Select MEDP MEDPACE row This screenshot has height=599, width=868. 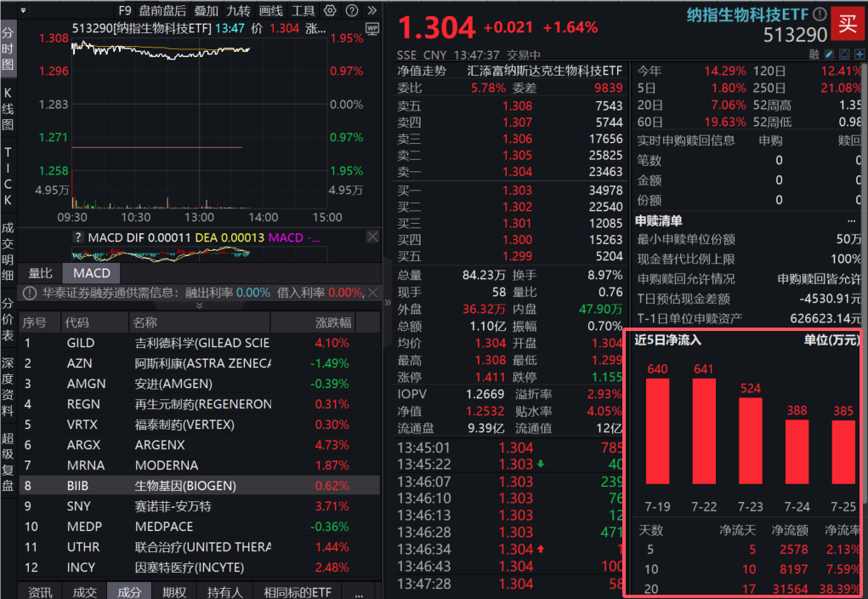coord(199,527)
